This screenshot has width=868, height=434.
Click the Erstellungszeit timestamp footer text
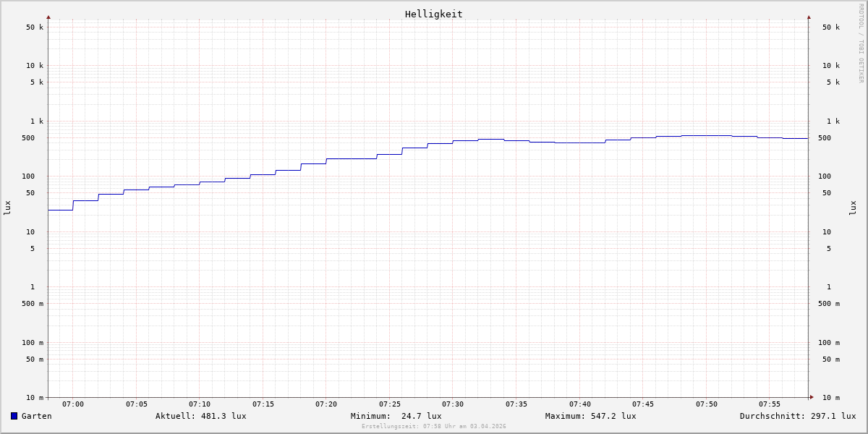point(433,427)
